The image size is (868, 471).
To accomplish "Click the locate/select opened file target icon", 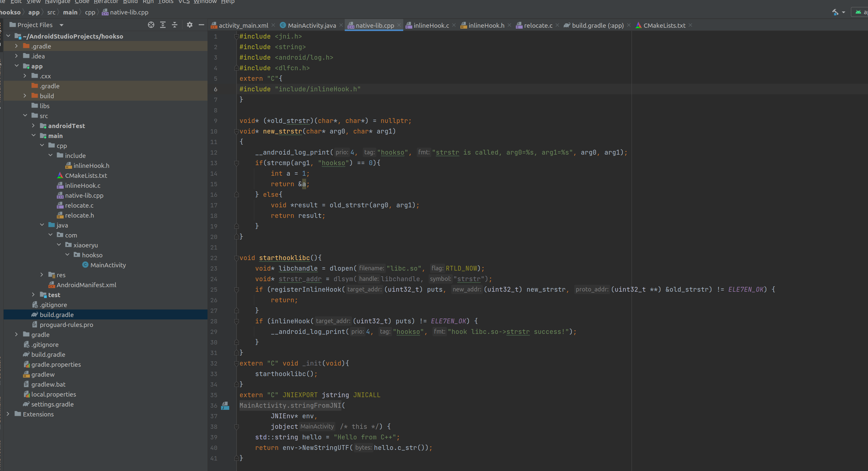I will click(x=151, y=25).
